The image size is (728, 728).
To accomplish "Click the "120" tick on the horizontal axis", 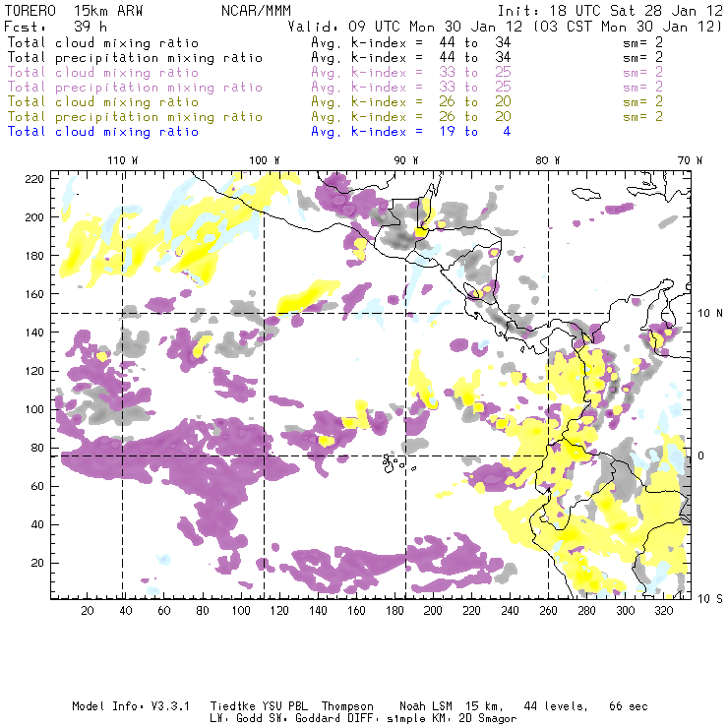I will click(x=279, y=611).
